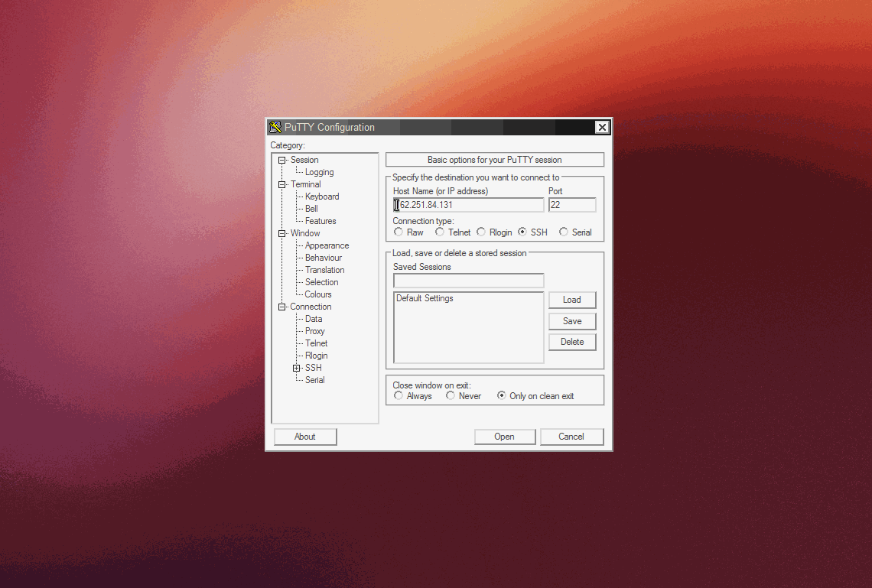The height and width of the screenshot is (588, 872).
Task: Focus the Port input field
Action: (571, 204)
